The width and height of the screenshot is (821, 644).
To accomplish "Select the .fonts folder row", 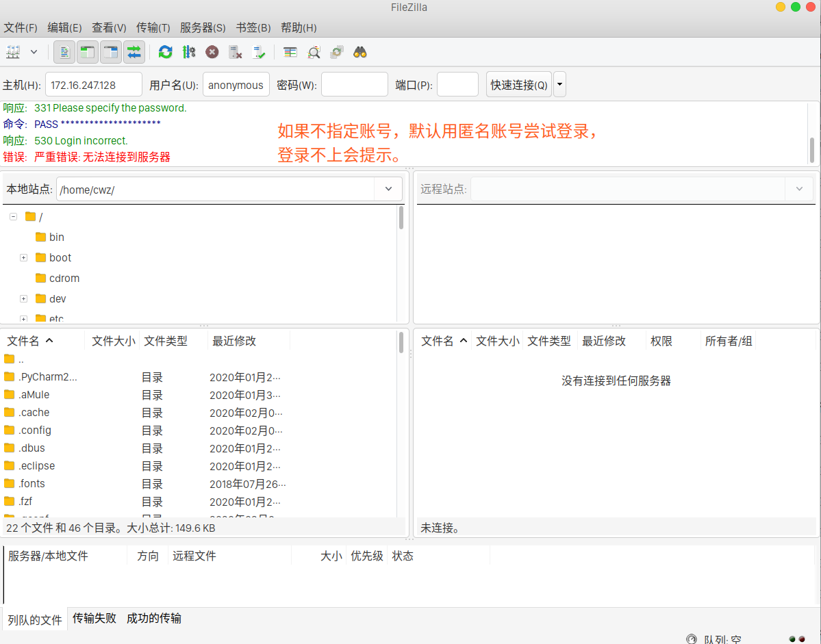I will click(199, 484).
